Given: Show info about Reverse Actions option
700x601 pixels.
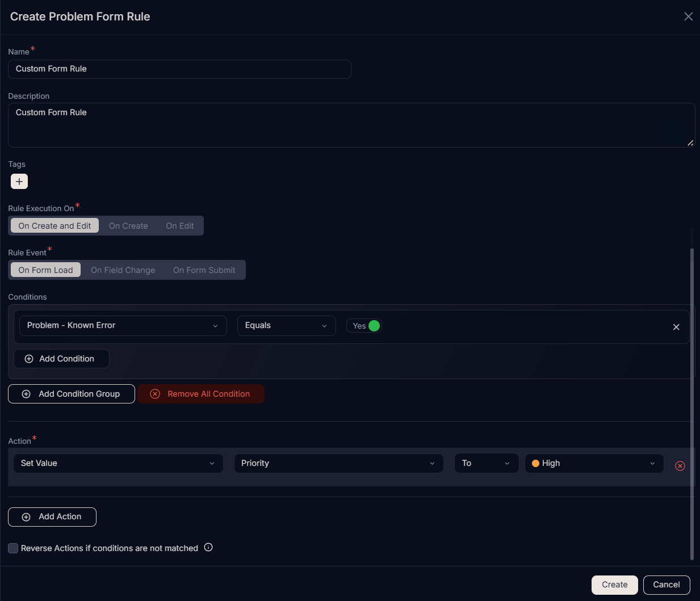Looking at the screenshot, I should tap(208, 547).
